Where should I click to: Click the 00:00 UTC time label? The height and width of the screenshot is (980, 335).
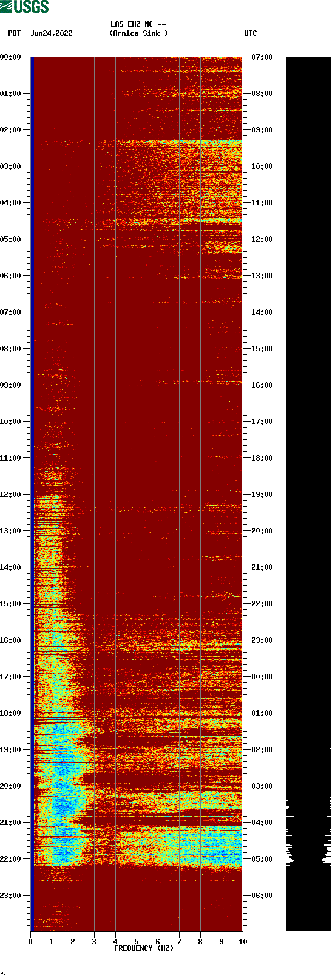[262, 676]
